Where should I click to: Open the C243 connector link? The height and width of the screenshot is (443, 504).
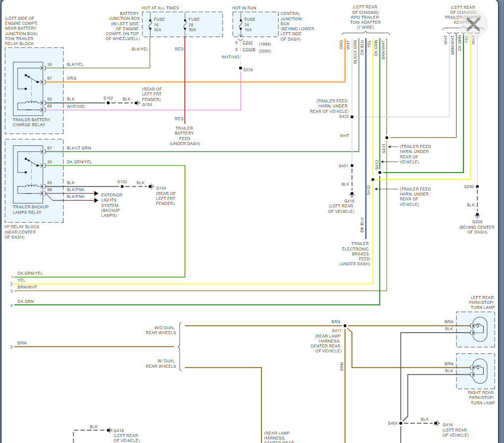point(248,43)
